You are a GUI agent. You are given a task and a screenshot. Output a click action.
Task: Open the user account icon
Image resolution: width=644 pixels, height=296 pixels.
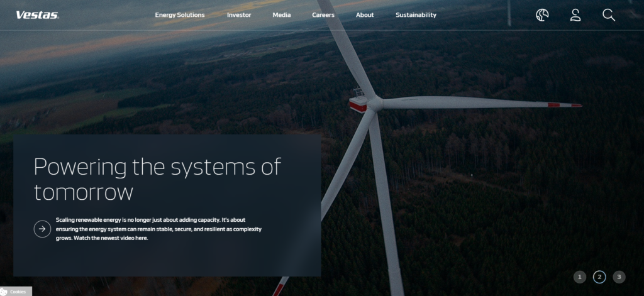point(575,15)
